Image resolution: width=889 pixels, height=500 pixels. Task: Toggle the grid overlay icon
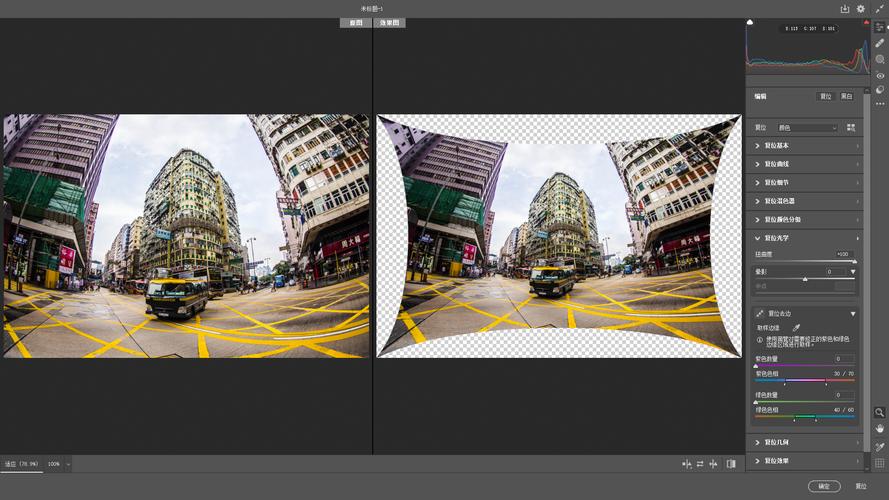(x=879, y=463)
